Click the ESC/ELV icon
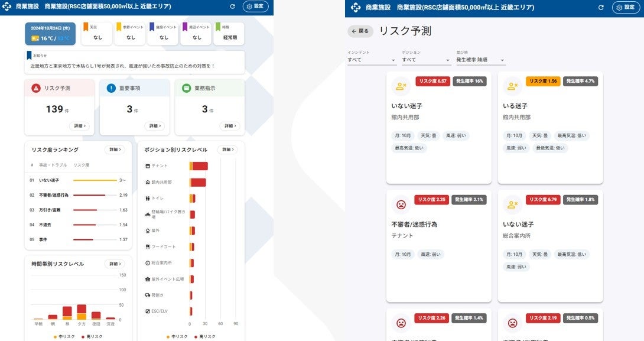The width and height of the screenshot is (644, 341). 148,311
